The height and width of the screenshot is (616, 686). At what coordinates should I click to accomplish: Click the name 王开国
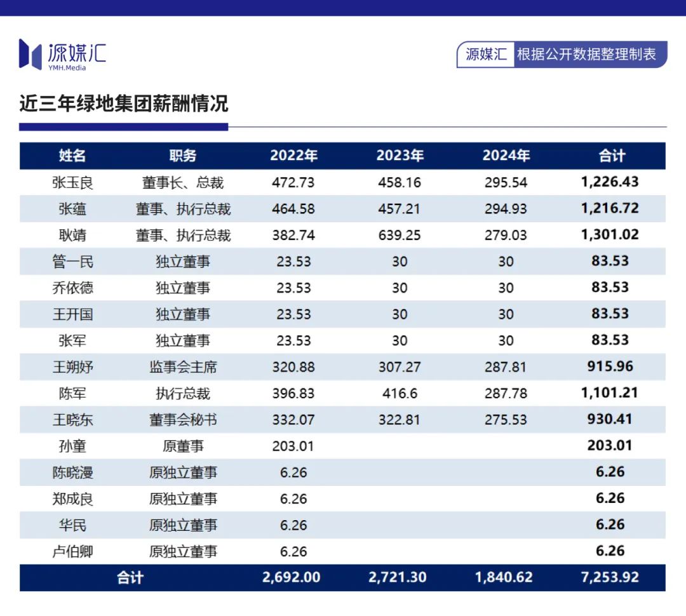(x=72, y=314)
